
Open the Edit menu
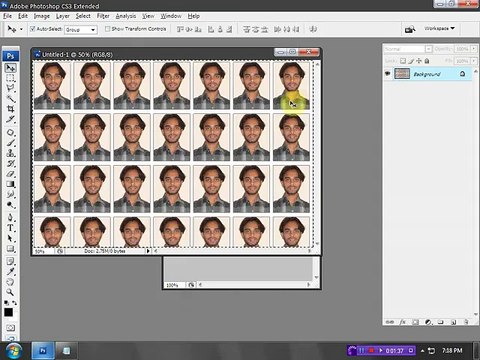(x=23, y=16)
